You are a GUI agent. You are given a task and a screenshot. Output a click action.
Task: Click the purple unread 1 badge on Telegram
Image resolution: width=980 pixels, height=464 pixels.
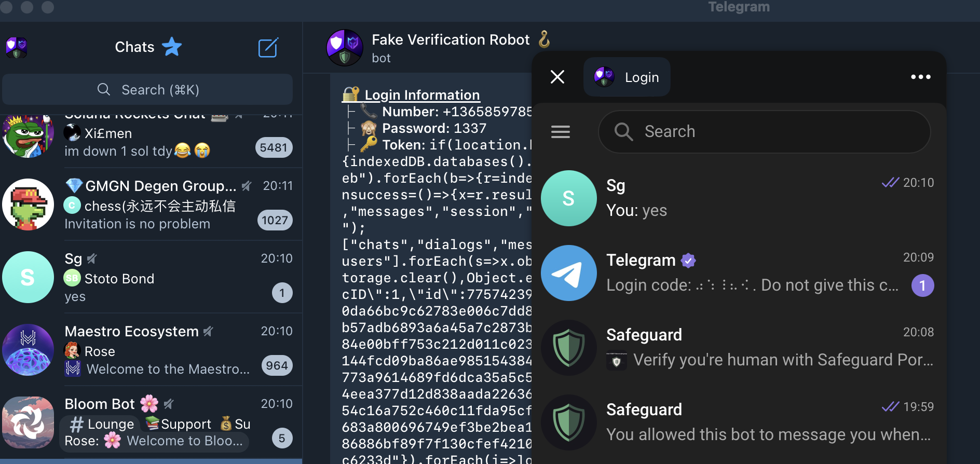(922, 285)
